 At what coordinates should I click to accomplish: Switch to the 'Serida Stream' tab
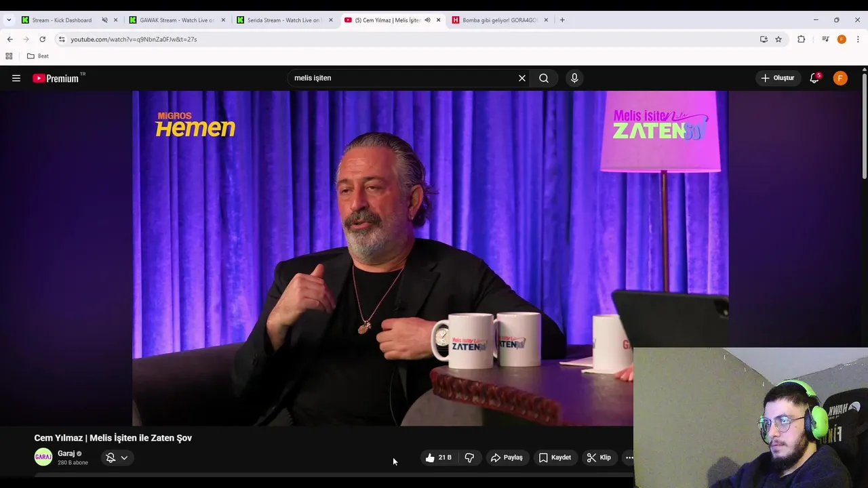(283, 20)
